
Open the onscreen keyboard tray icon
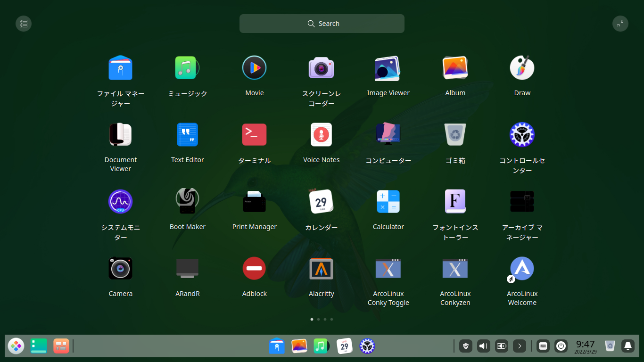(543, 346)
